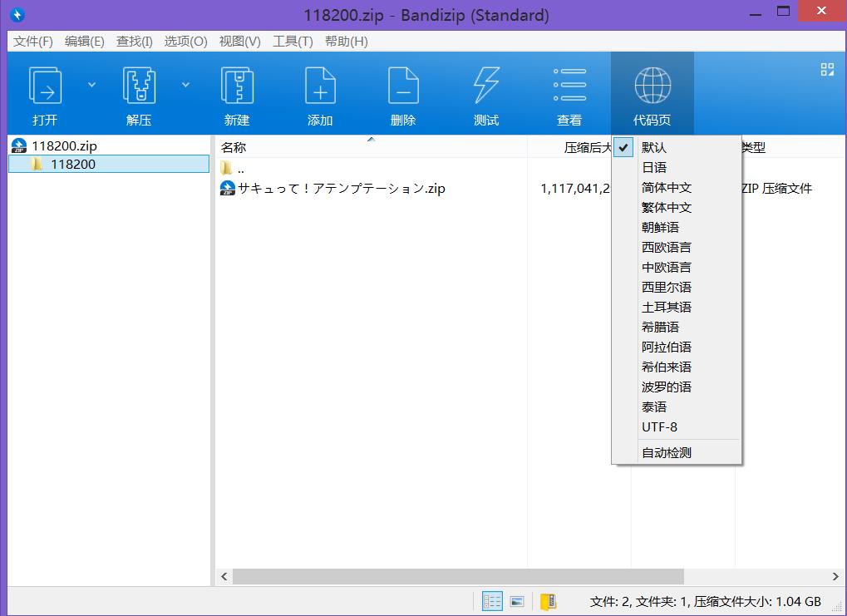The width and height of the screenshot is (847, 616).
Task: Select the checked 默认 code page option
Action: pyautogui.click(x=653, y=148)
